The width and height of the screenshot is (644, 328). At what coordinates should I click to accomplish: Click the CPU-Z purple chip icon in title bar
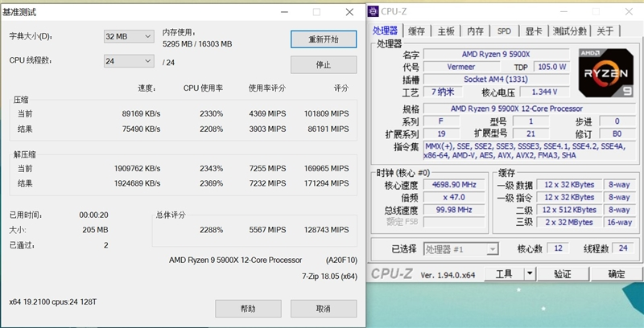(x=374, y=11)
